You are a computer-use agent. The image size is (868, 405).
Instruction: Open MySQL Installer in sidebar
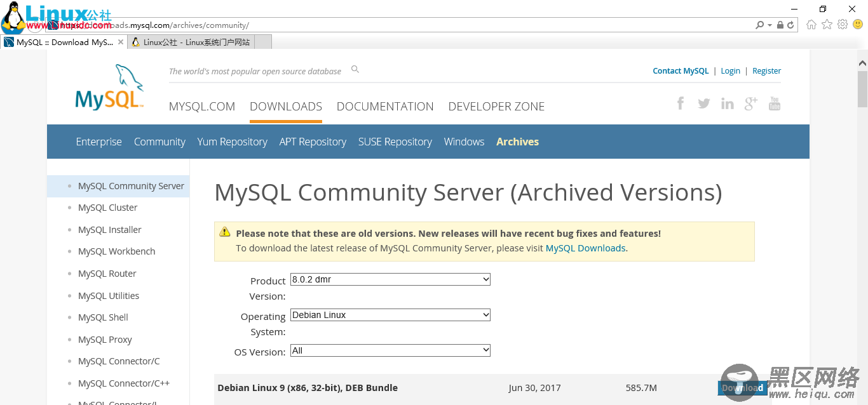pos(109,230)
